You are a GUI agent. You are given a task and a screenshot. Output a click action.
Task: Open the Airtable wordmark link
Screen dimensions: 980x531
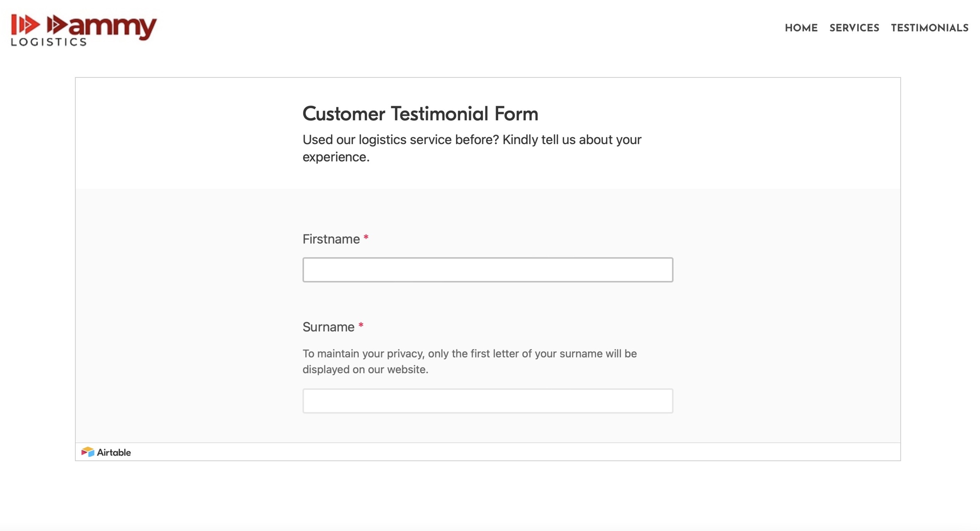click(114, 452)
